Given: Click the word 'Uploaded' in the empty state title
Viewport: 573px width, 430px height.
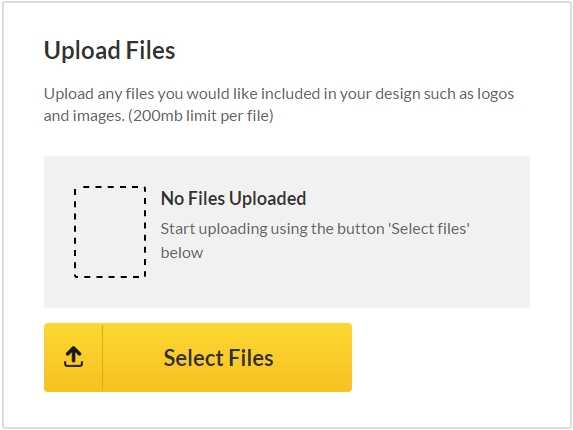Looking at the screenshot, I should [267, 199].
